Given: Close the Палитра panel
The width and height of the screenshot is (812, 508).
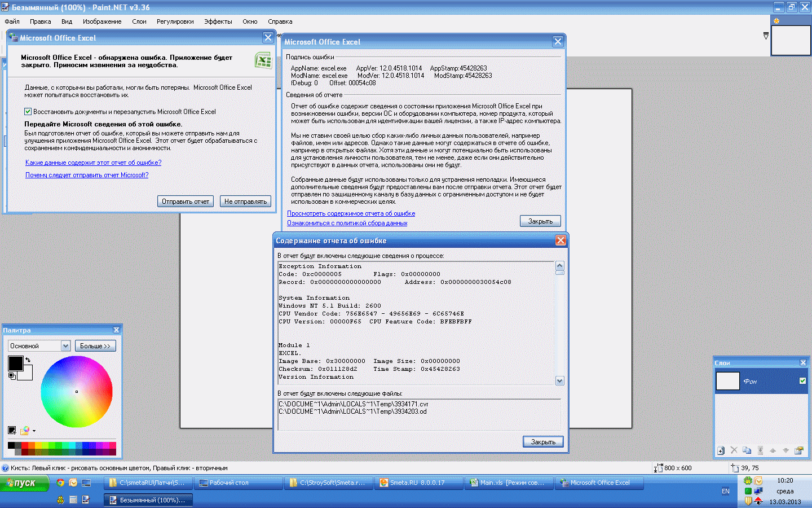Looking at the screenshot, I should 116,330.
